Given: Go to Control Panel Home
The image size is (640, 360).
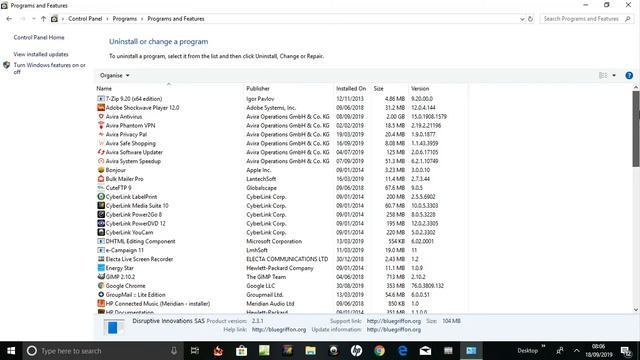Looking at the screenshot, I should [x=39, y=38].
